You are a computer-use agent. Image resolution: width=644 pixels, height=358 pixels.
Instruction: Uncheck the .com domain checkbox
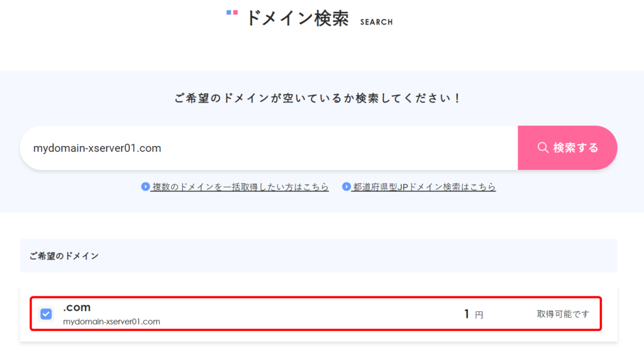click(x=46, y=314)
